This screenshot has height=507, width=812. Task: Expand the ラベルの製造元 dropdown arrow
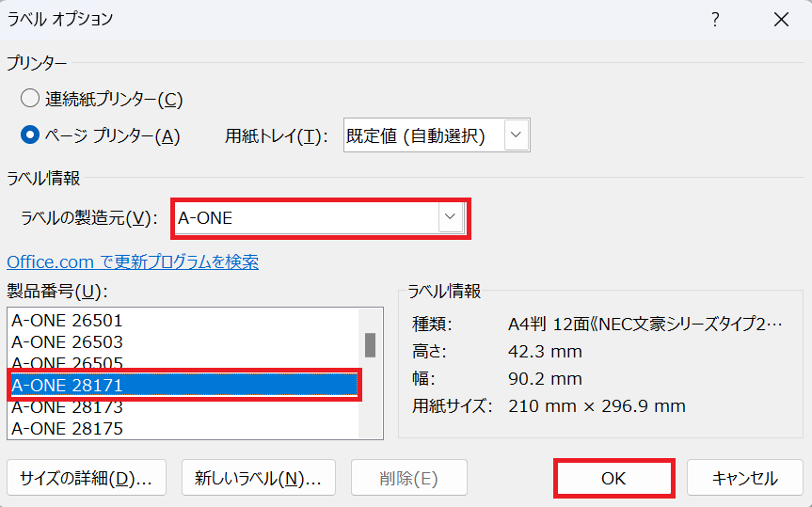click(x=450, y=217)
